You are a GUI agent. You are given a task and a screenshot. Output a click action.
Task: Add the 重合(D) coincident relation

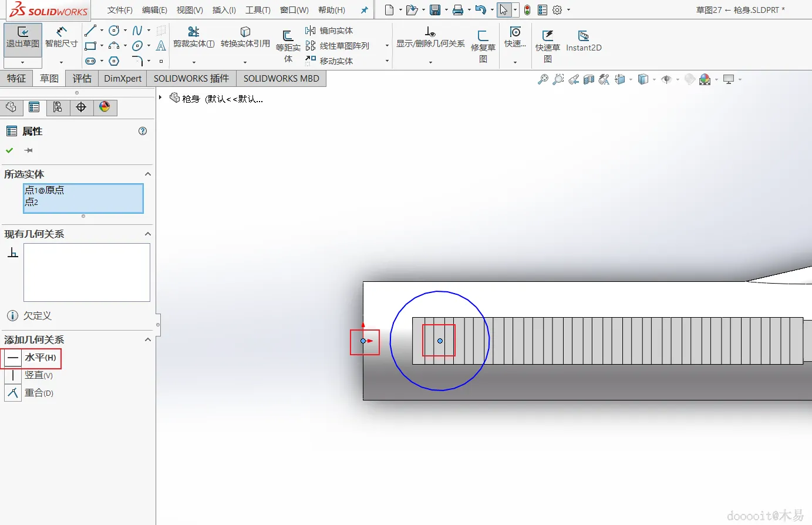coord(29,393)
